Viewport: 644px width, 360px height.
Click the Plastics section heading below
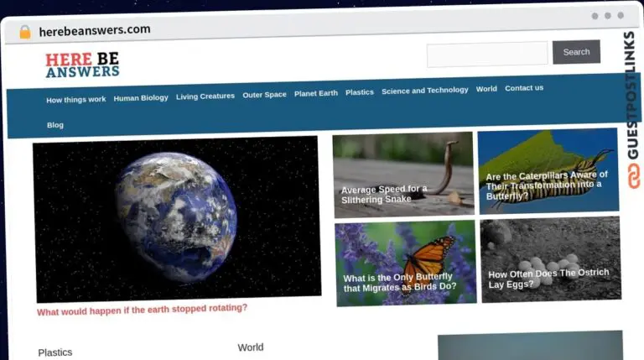[x=55, y=352]
